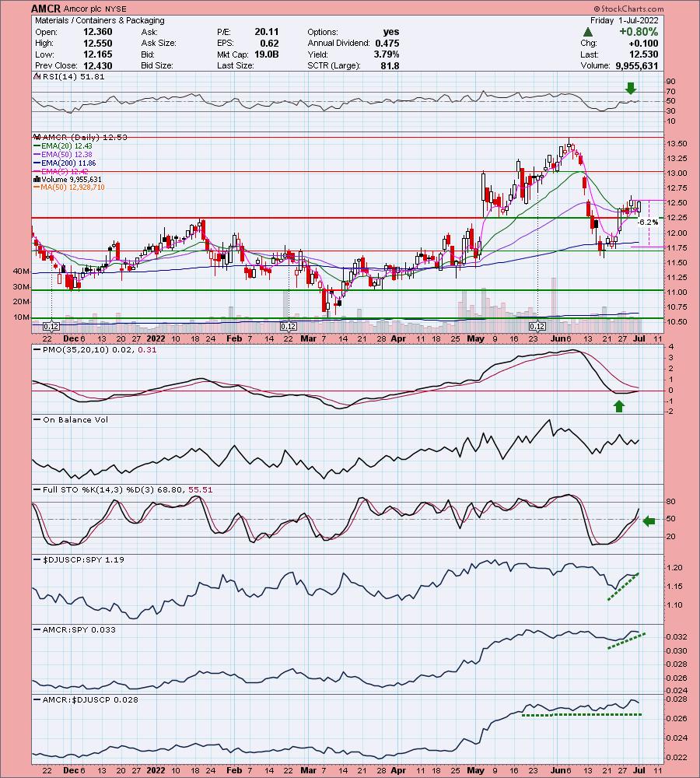Click the date Friday 1-Jul-2022

(624, 20)
